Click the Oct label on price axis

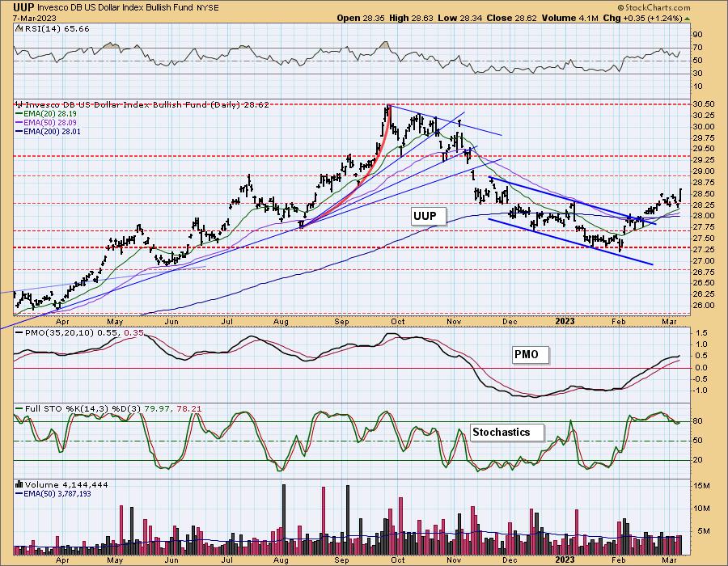(x=397, y=322)
